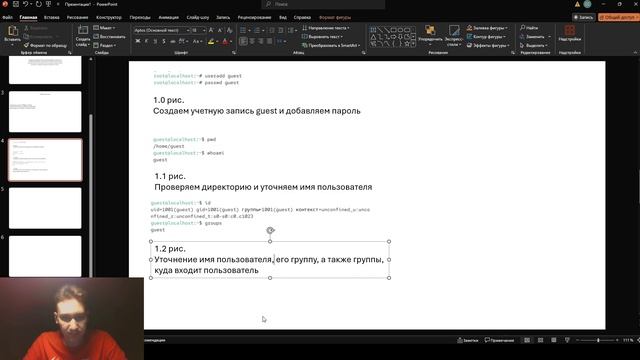Select slide 5 thumbnail
Image resolution: width=640 pixels, height=360 pixels.
[x=45, y=208]
